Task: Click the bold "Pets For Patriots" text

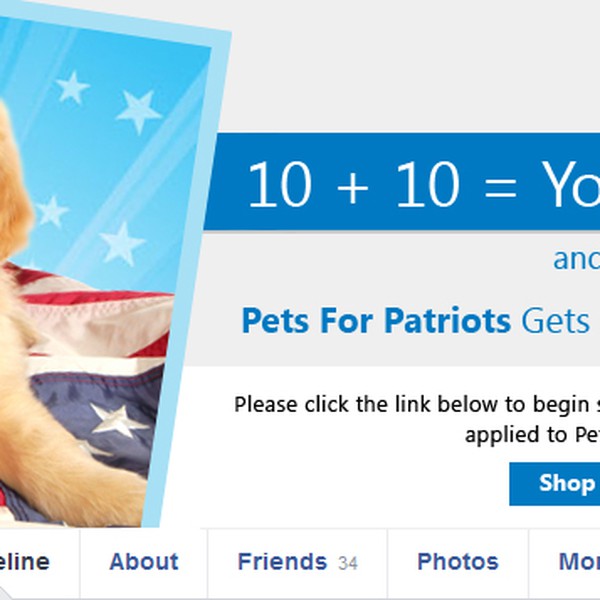Action: click(376, 320)
